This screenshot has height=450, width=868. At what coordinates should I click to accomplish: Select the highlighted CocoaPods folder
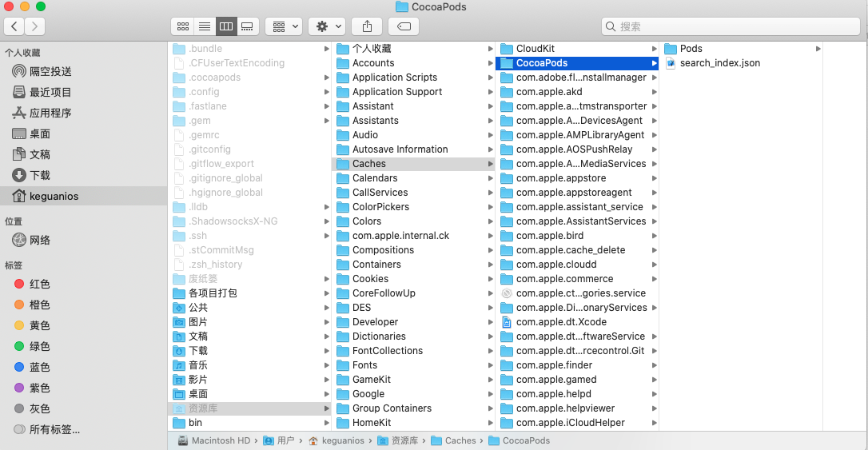(577, 63)
